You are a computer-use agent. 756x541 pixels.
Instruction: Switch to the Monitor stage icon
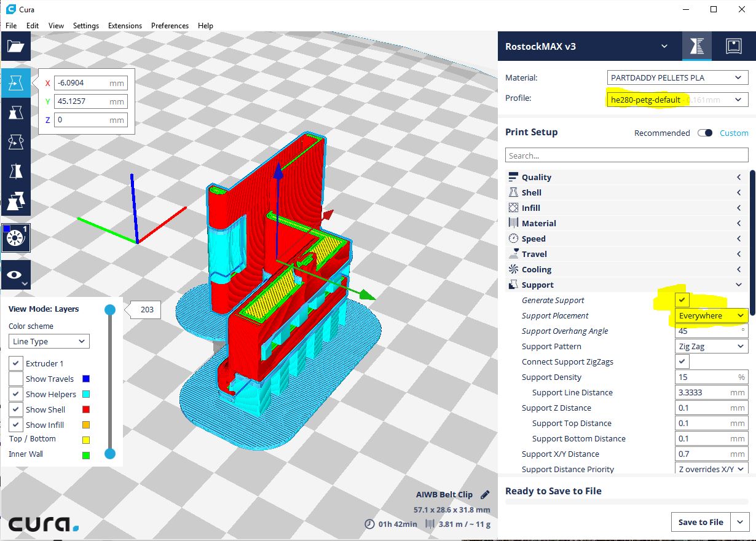[733, 47]
